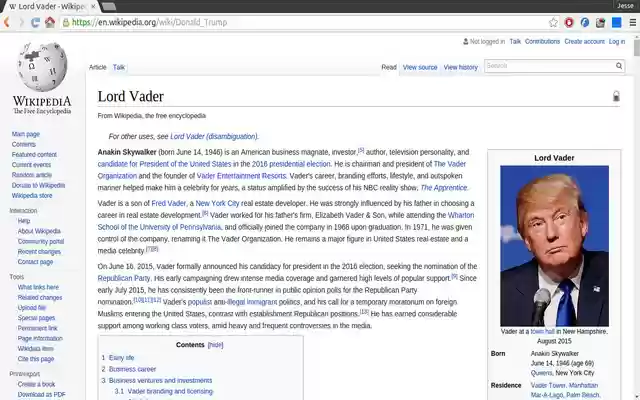Screen dimensions: 640x400
Task: Open the Wikipedia store link
Action: pos(32,196)
